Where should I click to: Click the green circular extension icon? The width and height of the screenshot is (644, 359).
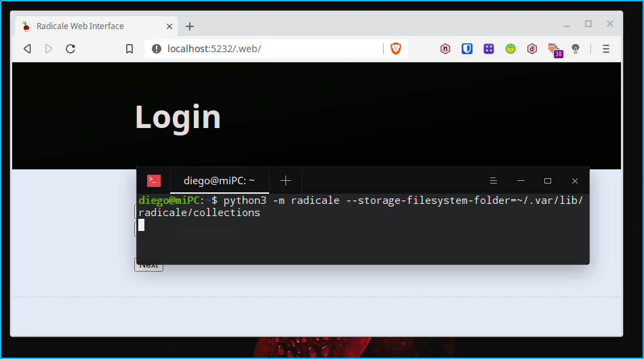tap(510, 49)
